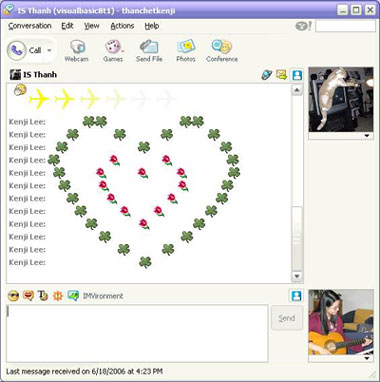Click the Yahoo Messenger title bar icon
380x382 pixels.
[x=9, y=10]
